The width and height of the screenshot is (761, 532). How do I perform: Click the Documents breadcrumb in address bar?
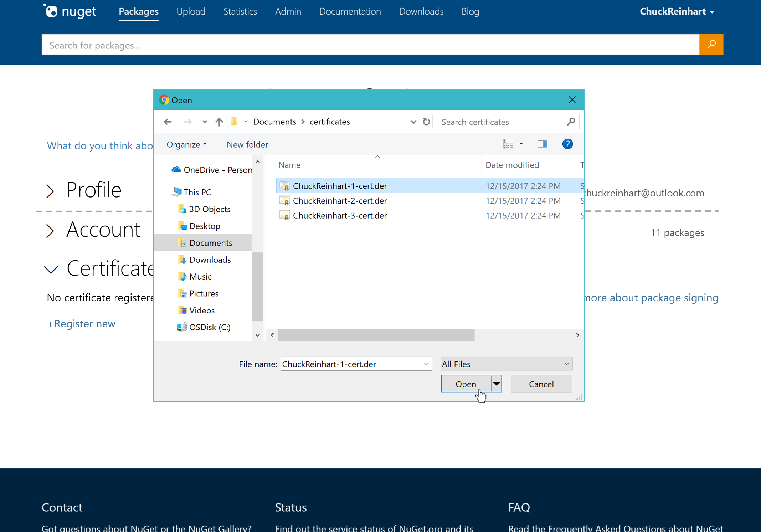click(274, 122)
